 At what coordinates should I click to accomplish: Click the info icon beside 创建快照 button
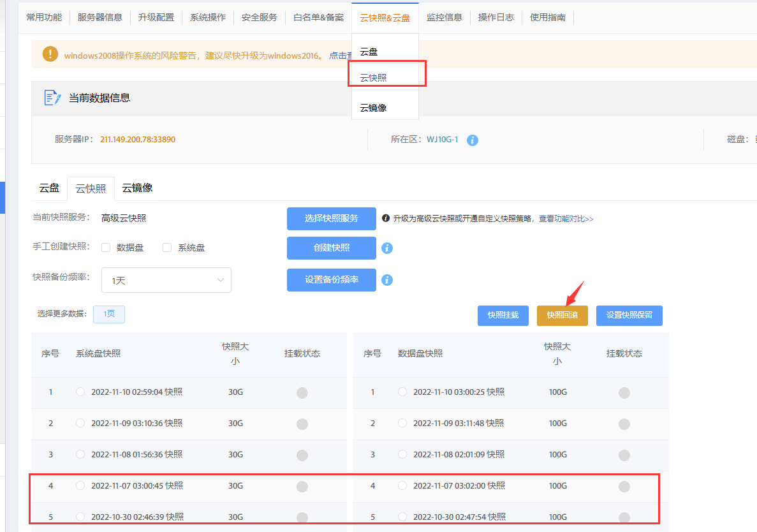(387, 248)
